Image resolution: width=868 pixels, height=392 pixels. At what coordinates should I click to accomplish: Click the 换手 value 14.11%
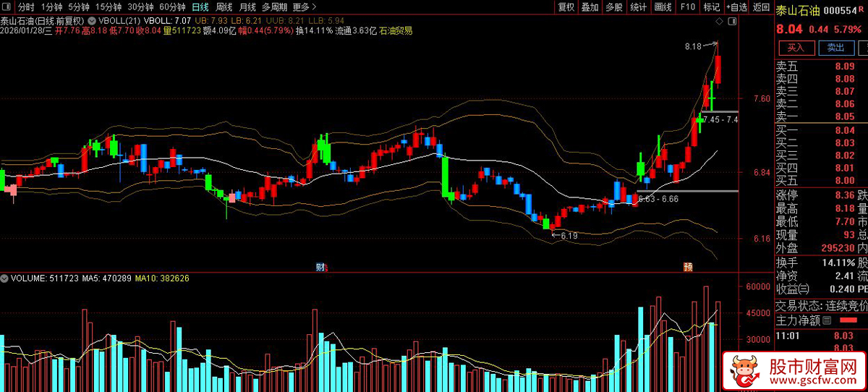click(x=838, y=262)
